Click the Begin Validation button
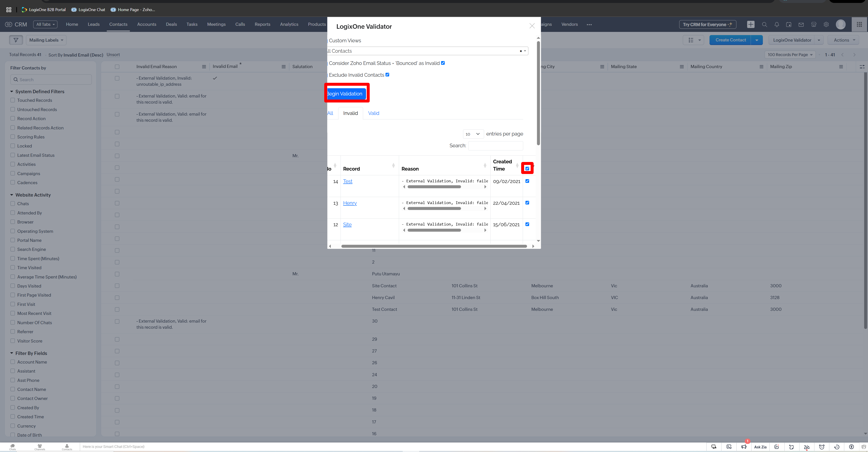This screenshot has height=452, width=868. click(x=346, y=93)
